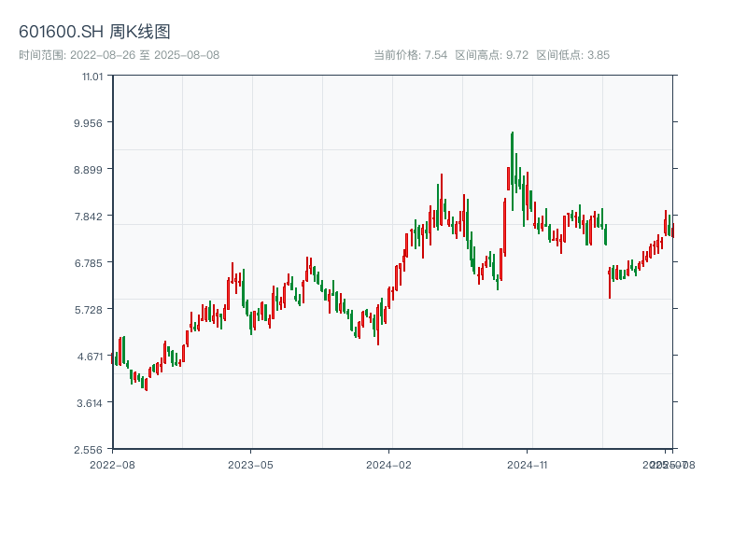Screen dimensions: 747x560
Task: Click the 601600.SH 周K线图 chart title
Action: 94,32
